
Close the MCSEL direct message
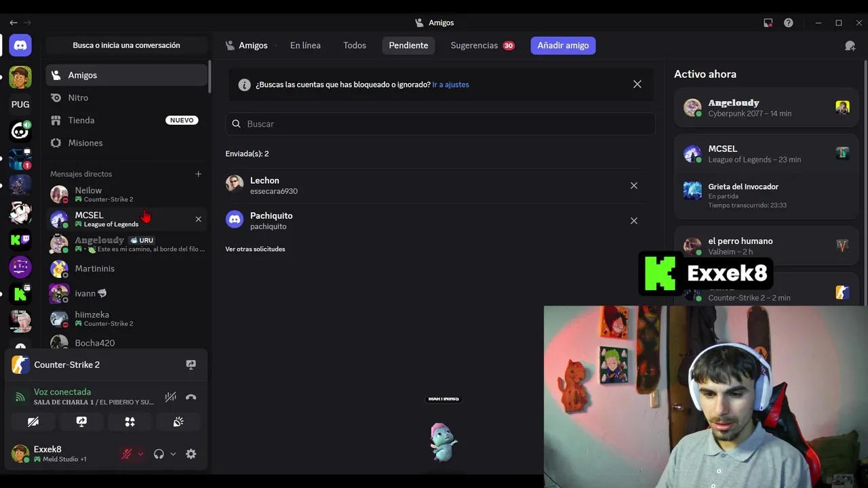point(198,219)
